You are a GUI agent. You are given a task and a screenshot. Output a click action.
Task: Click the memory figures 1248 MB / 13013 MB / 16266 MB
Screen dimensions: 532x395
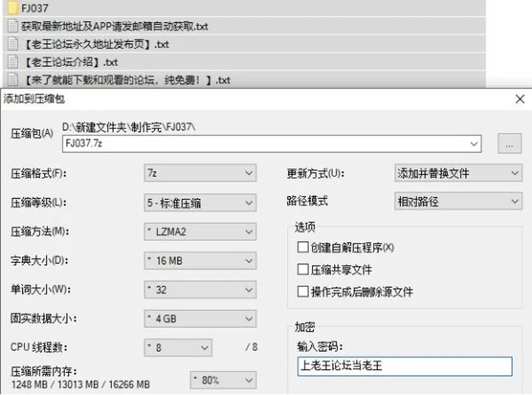(x=80, y=384)
